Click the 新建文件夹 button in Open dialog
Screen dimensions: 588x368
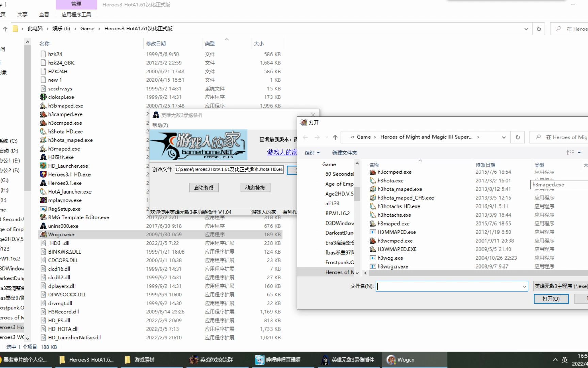pyautogui.click(x=344, y=153)
